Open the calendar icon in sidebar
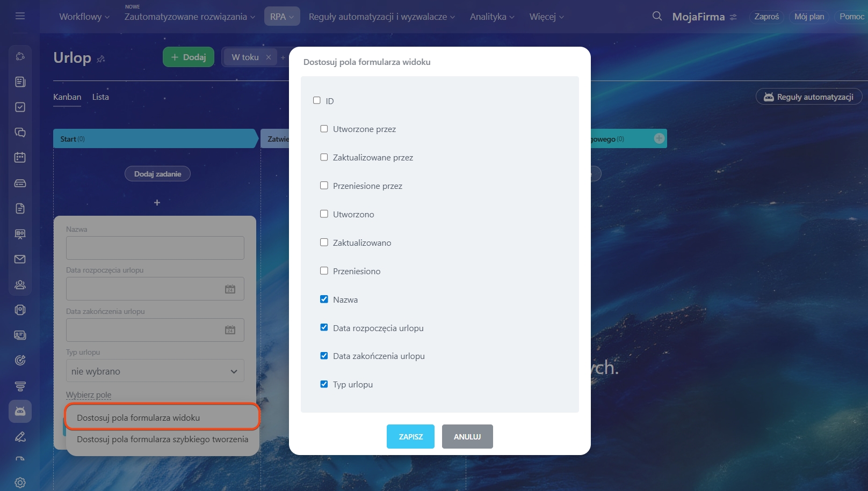This screenshot has width=868, height=491. click(20, 157)
